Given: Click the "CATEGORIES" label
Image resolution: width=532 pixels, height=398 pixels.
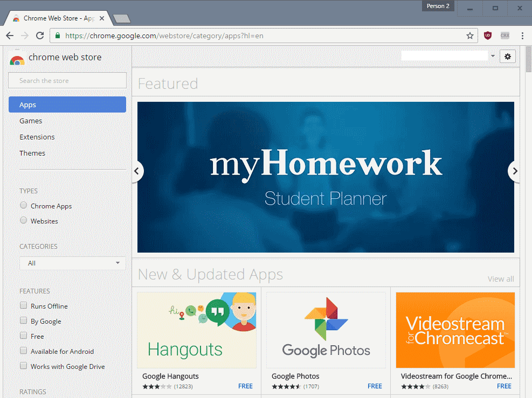Looking at the screenshot, I should pyautogui.click(x=38, y=247).
